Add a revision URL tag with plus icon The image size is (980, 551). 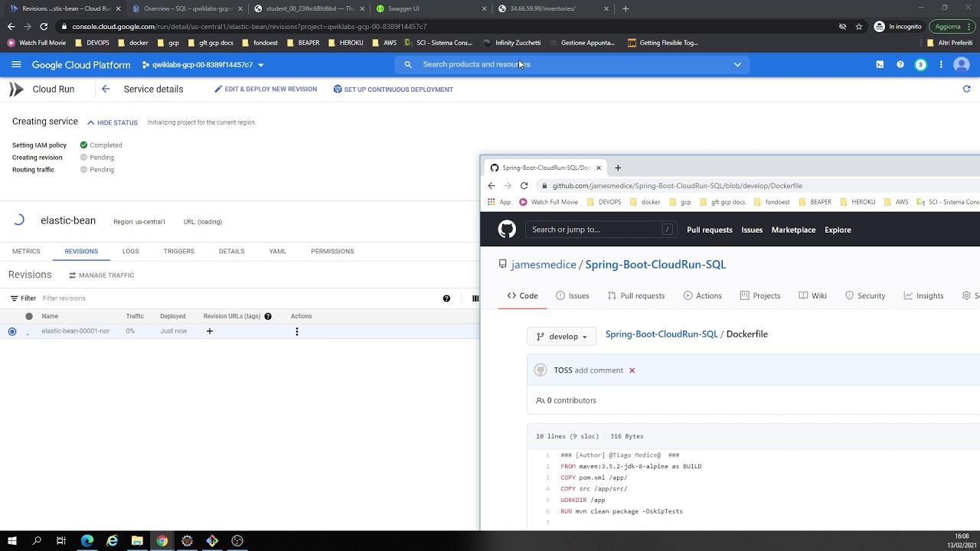point(209,331)
